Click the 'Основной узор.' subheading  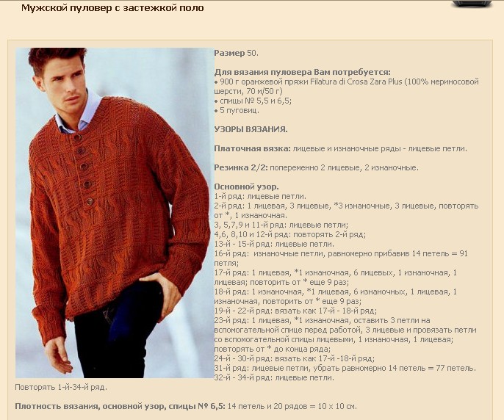(247, 187)
